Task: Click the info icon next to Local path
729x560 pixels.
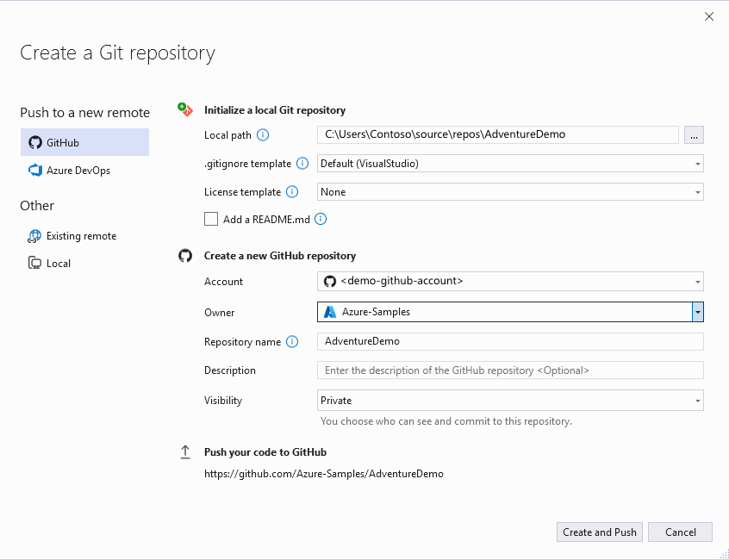Action: tap(264, 134)
